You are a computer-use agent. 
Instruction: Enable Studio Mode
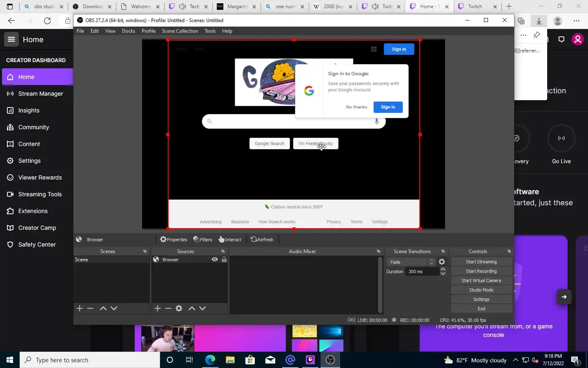click(481, 290)
